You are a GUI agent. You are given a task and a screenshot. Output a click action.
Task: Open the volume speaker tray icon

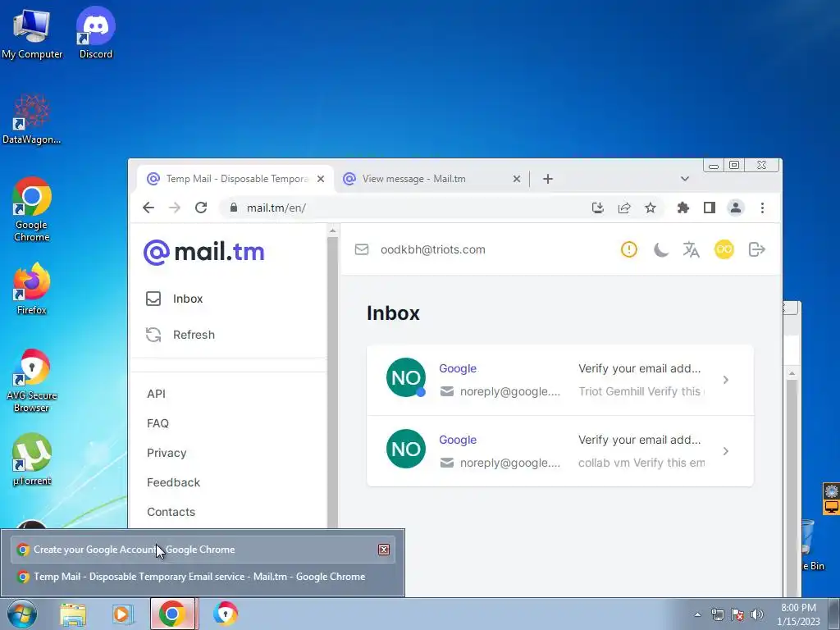click(x=757, y=614)
